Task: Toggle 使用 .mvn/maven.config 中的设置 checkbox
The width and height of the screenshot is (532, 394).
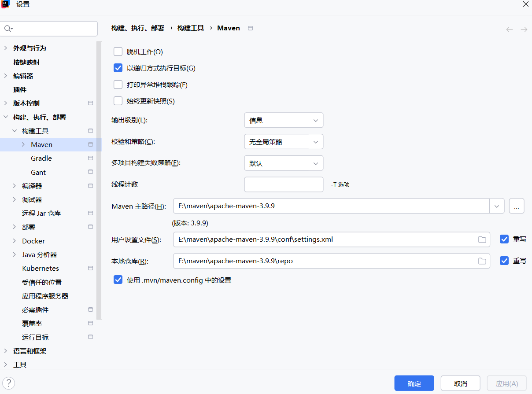Action: 118,280
